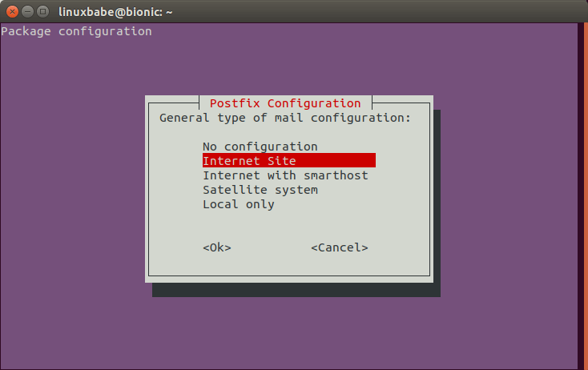This screenshot has height=370, width=588.
Task: Click the <Cancel> button
Action: pyautogui.click(x=340, y=247)
